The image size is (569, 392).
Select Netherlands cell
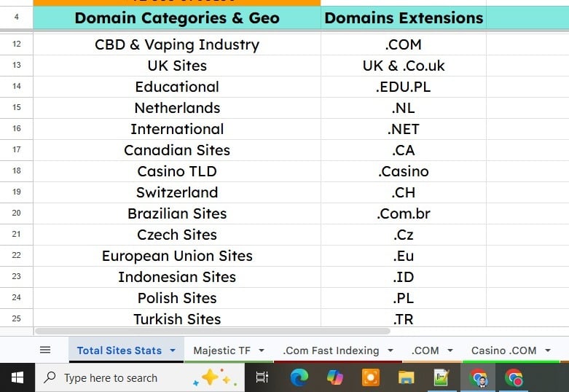177,108
